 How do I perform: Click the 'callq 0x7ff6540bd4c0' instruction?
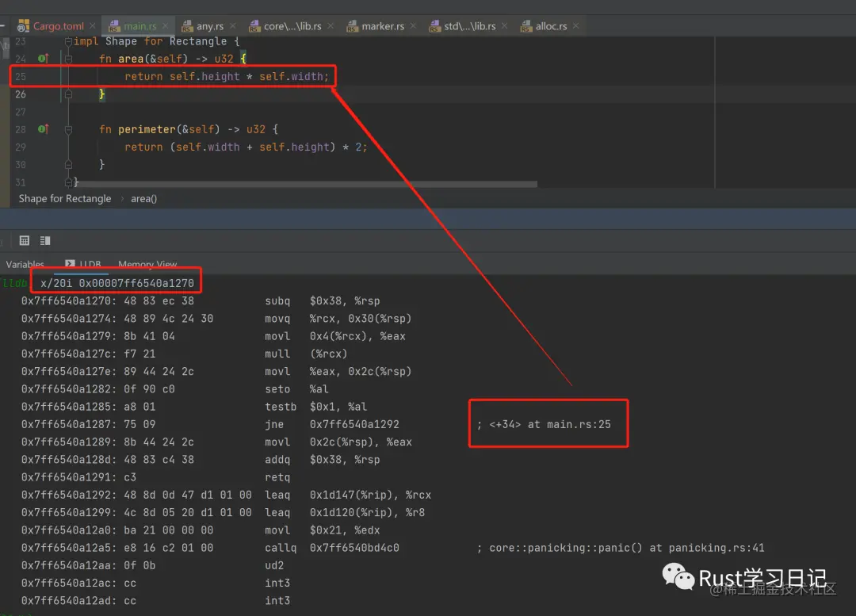332,548
